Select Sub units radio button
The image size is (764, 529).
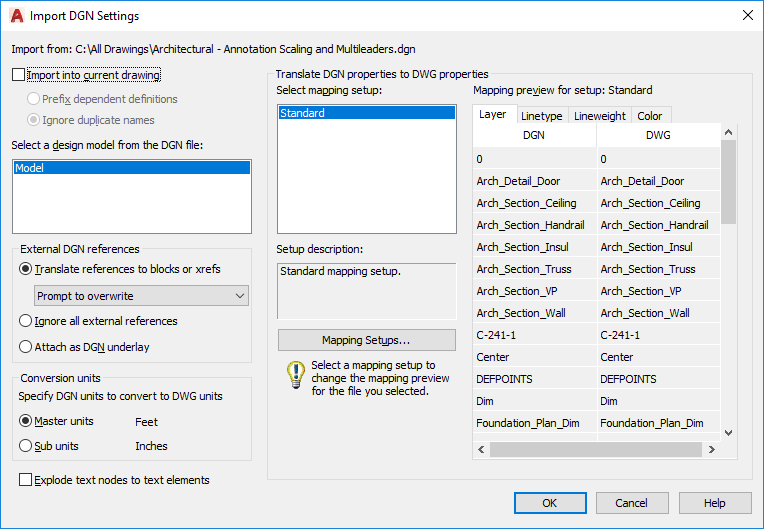click(26, 446)
